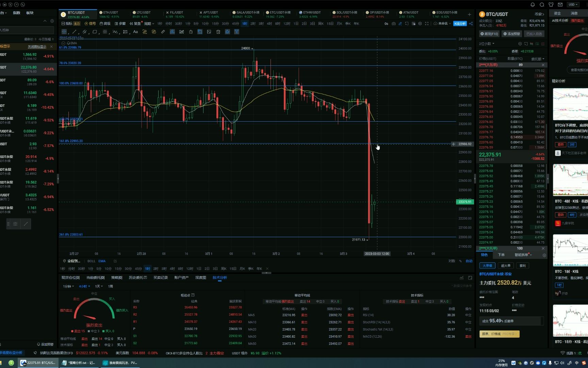
Task: Select the crosshair cursor drawing tool
Action: pos(64,32)
